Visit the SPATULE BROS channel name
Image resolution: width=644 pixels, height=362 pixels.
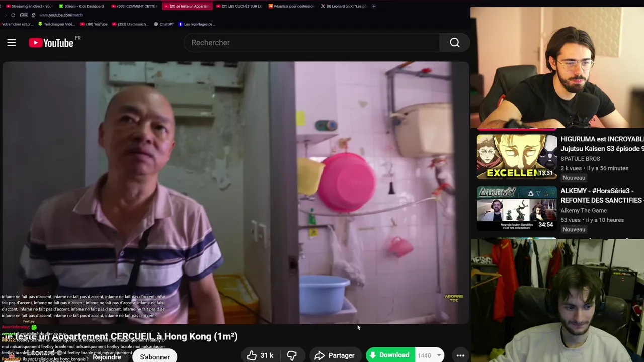(x=580, y=158)
